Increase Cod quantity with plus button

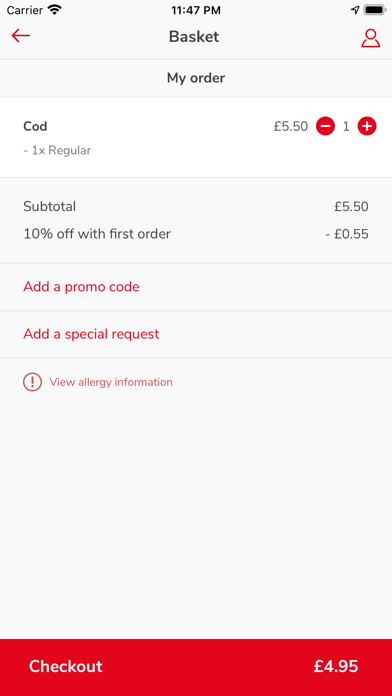(367, 127)
